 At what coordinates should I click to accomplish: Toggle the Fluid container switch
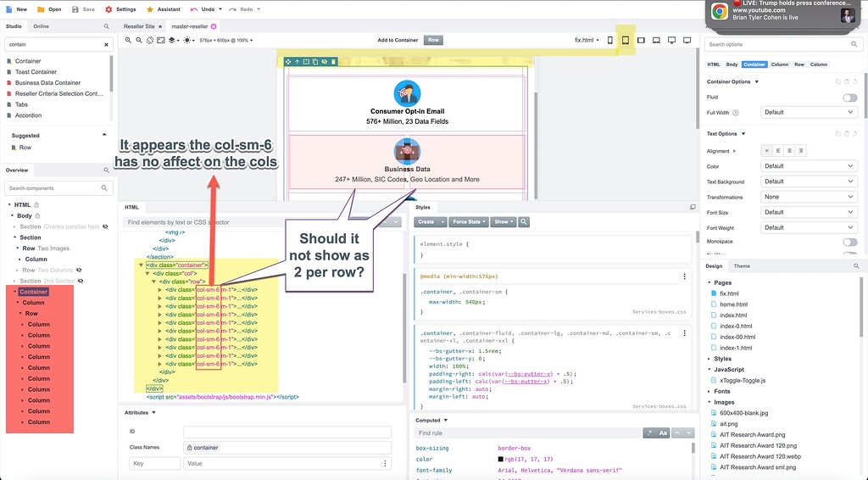pos(849,98)
